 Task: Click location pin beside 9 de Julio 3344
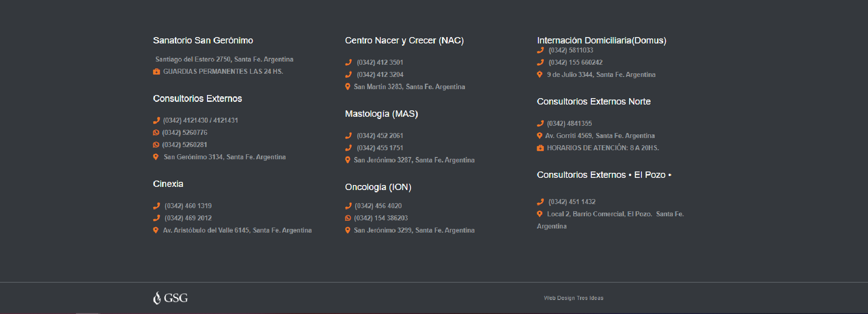pos(539,75)
